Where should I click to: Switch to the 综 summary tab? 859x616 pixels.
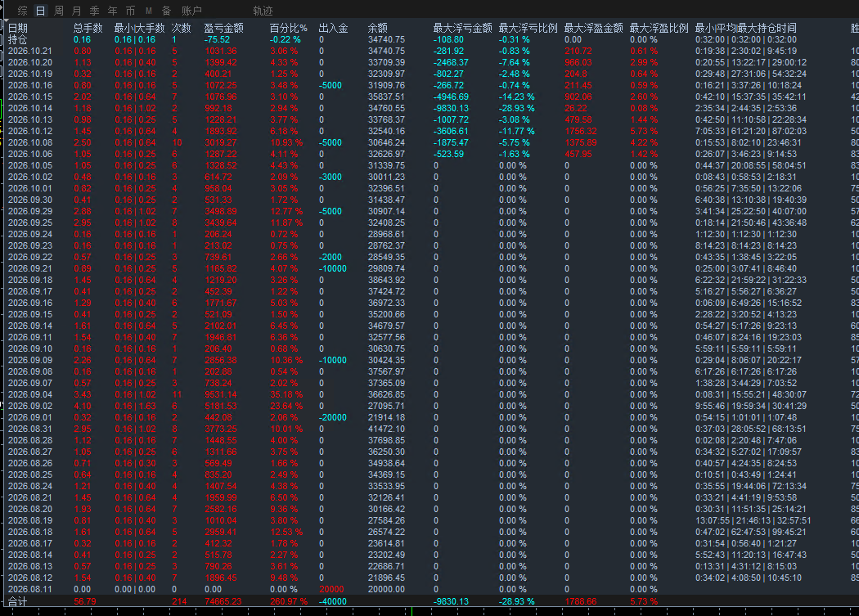[22, 11]
